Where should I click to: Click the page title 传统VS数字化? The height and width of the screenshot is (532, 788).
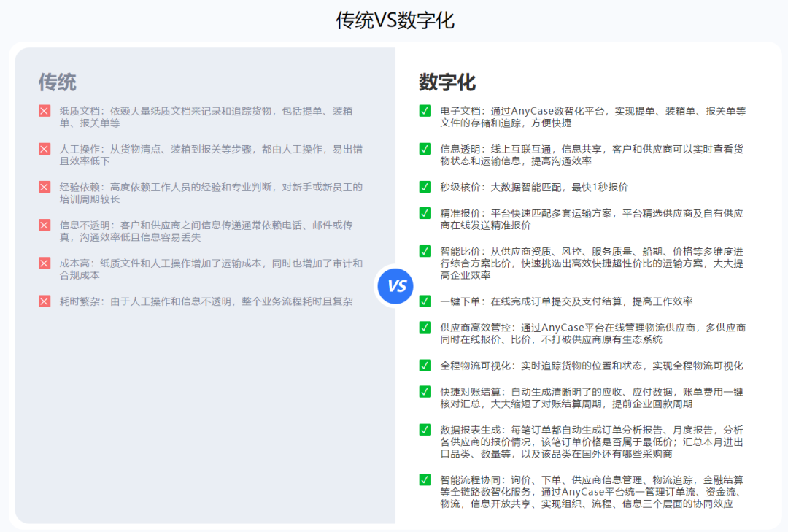[x=395, y=20]
